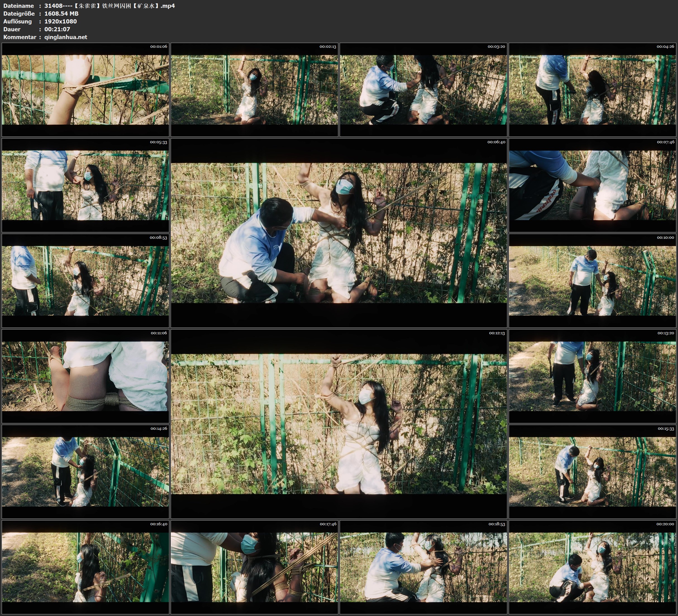Select the frame at 00:08:53
The width and height of the screenshot is (678, 616).
(85, 281)
